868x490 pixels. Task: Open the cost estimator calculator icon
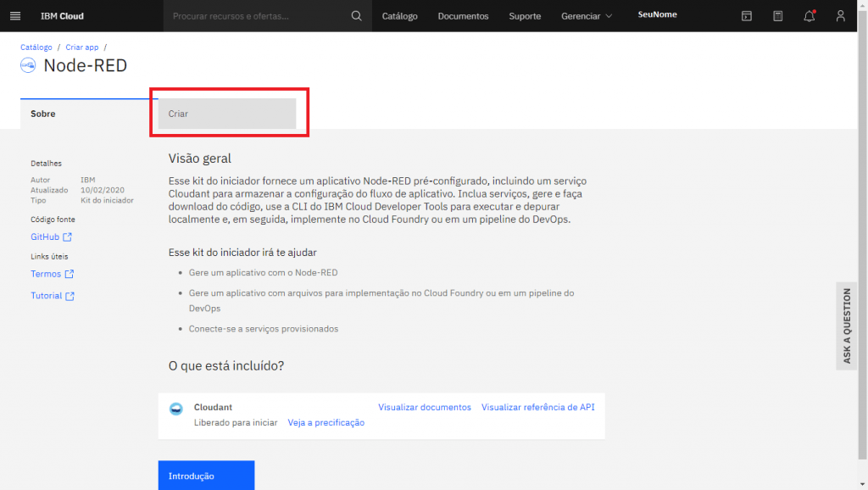[x=778, y=16]
